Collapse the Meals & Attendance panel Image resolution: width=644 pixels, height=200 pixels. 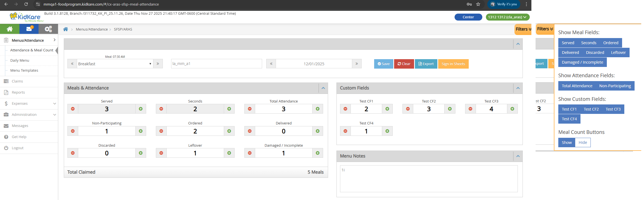click(x=323, y=88)
